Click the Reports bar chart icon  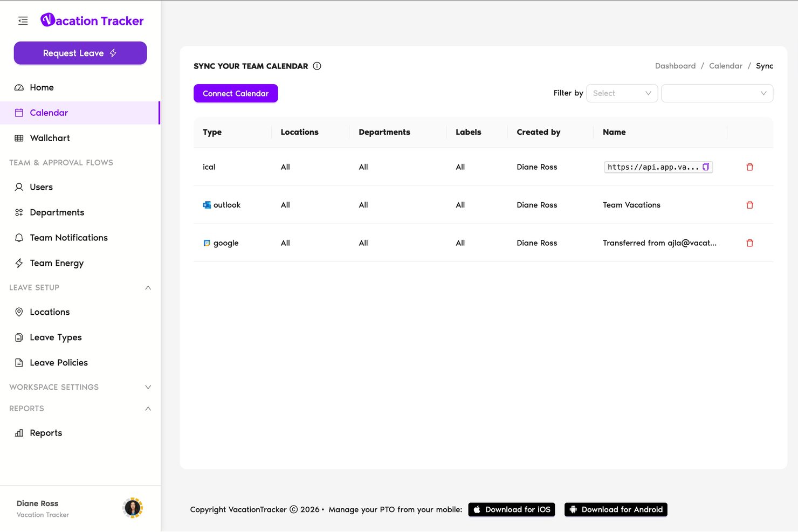[19, 433]
